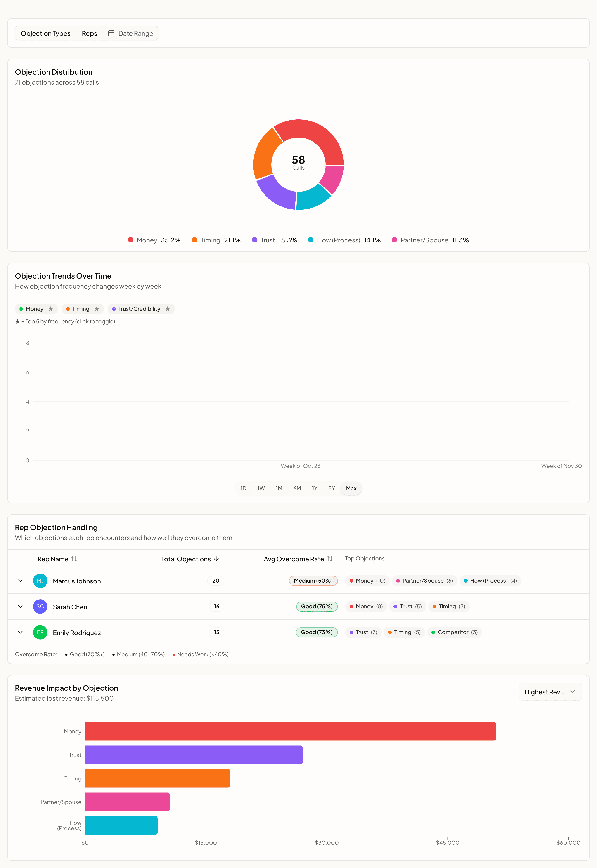
Task: Click the Total Objections column header
Action: [190, 559]
